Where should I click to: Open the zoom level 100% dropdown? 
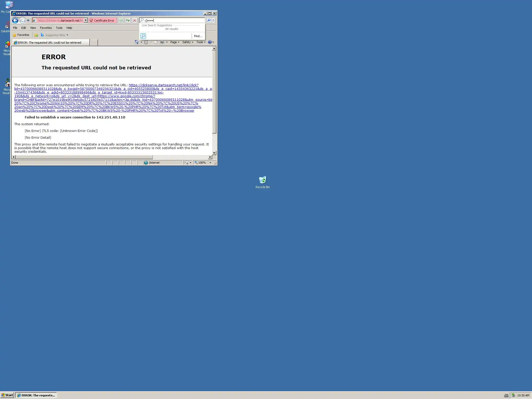coord(210,163)
